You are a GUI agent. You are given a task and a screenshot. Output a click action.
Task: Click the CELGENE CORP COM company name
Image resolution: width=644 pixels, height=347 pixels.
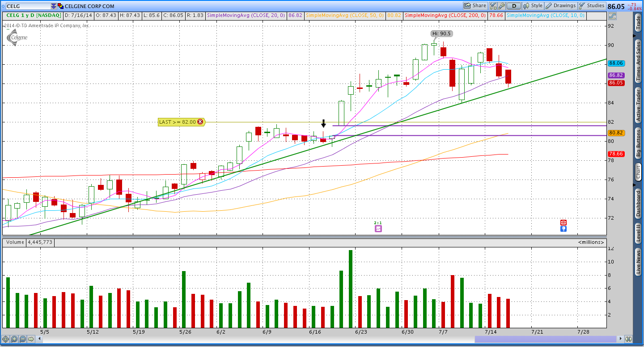(x=89, y=6)
